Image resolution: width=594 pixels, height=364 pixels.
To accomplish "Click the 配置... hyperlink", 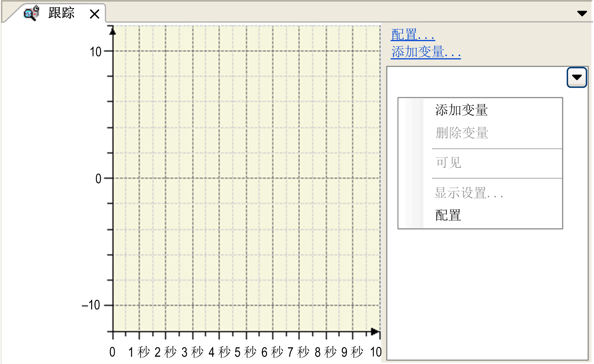I will (412, 35).
